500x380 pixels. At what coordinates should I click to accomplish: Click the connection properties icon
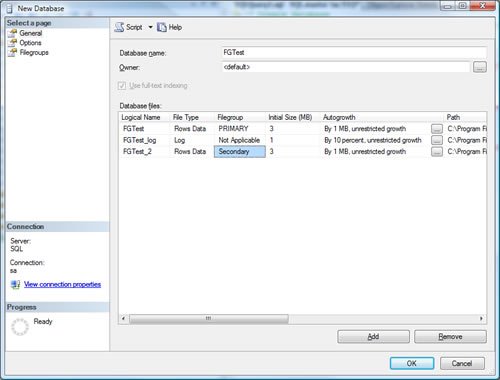click(x=15, y=284)
